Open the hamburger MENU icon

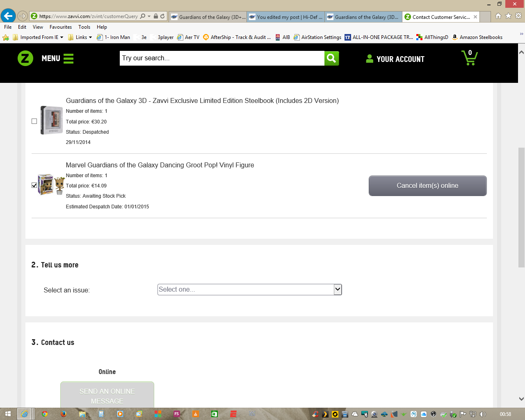[x=68, y=59]
